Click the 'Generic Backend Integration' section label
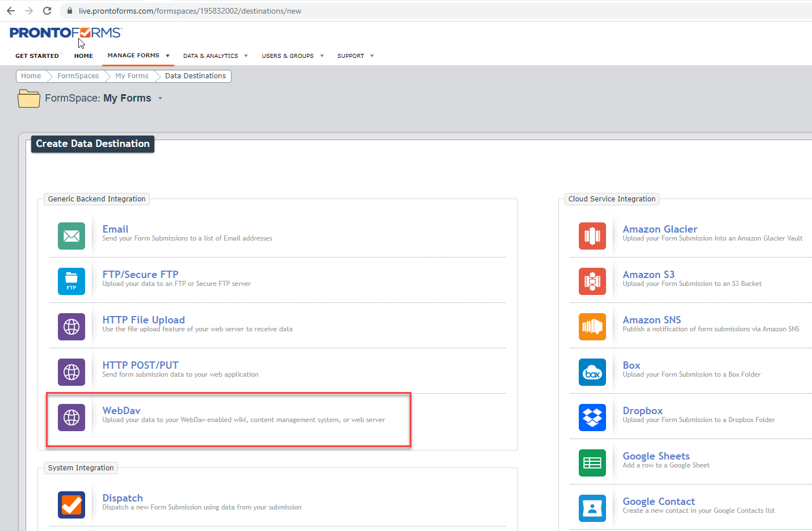 tap(97, 199)
